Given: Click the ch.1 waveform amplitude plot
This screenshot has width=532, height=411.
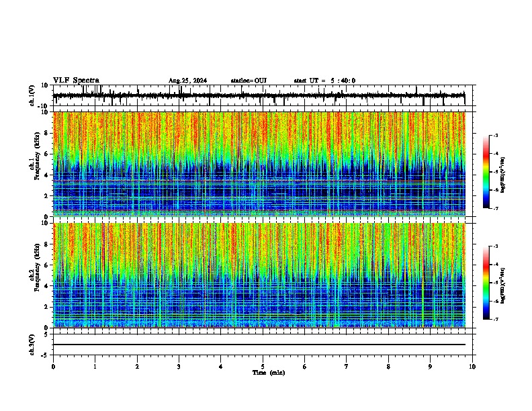Looking at the screenshot, I should click(263, 95).
